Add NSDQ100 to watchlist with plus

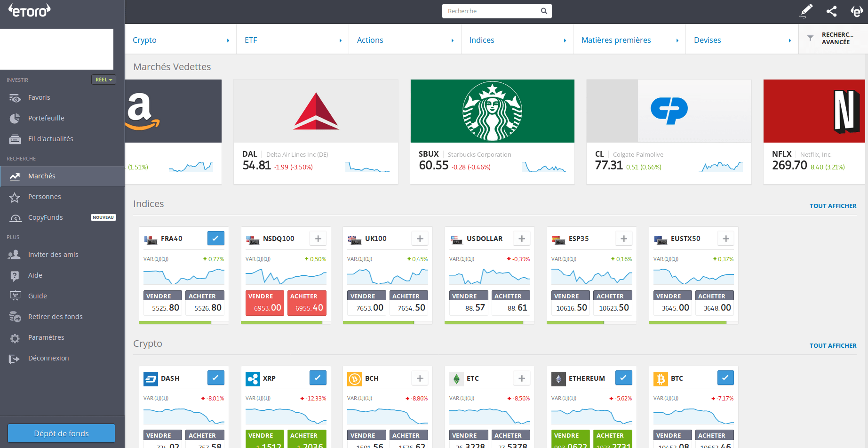pyautogui.click(x=318, y=239)
